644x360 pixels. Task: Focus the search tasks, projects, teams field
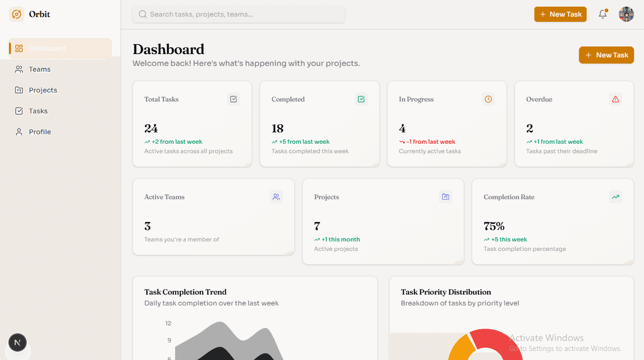click(x=239, y=14)
